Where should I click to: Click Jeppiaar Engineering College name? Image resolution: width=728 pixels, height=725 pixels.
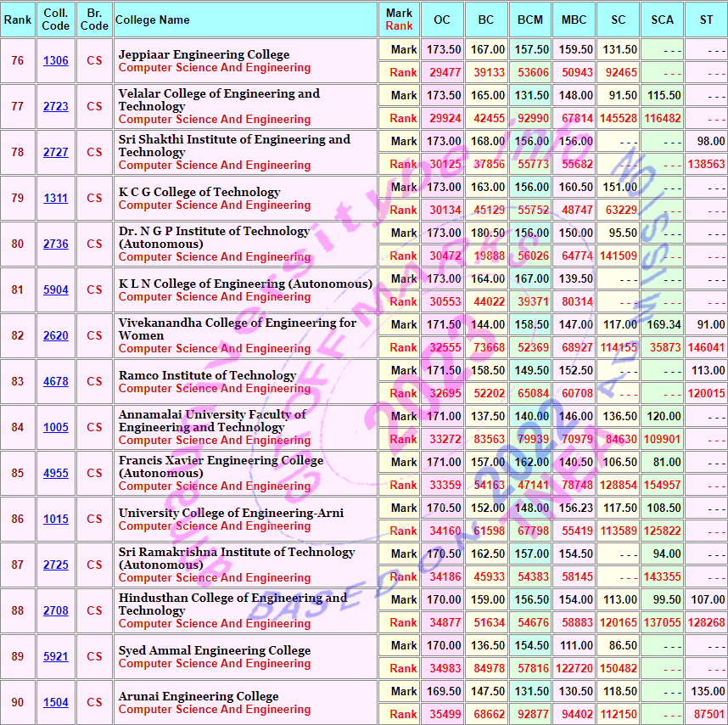coord(204,55)
